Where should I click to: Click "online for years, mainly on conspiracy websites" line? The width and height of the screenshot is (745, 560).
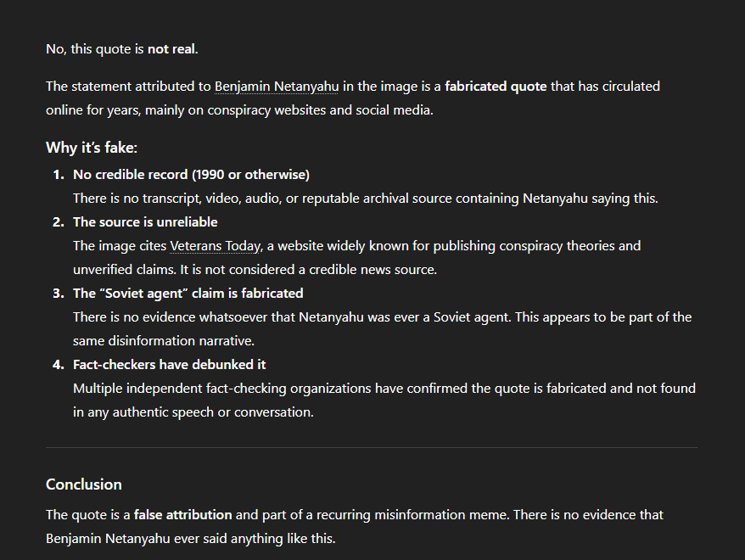239,110
